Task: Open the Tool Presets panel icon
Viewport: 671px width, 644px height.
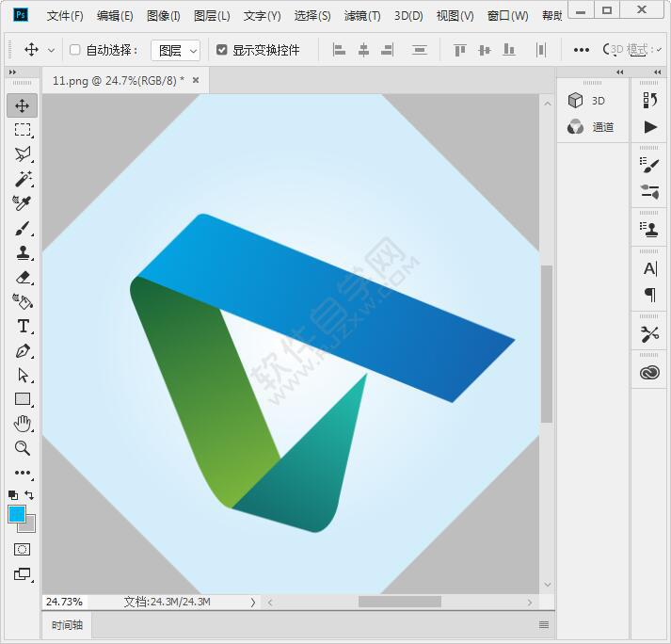Action: [649, 334]
